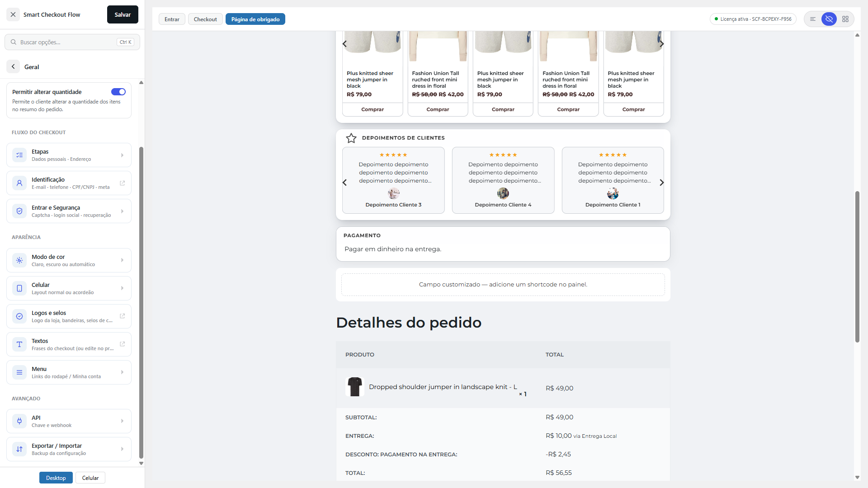Close the Smart Checkout Flow panel
This screenshot has height=488, width=868.
pos(13,14)
